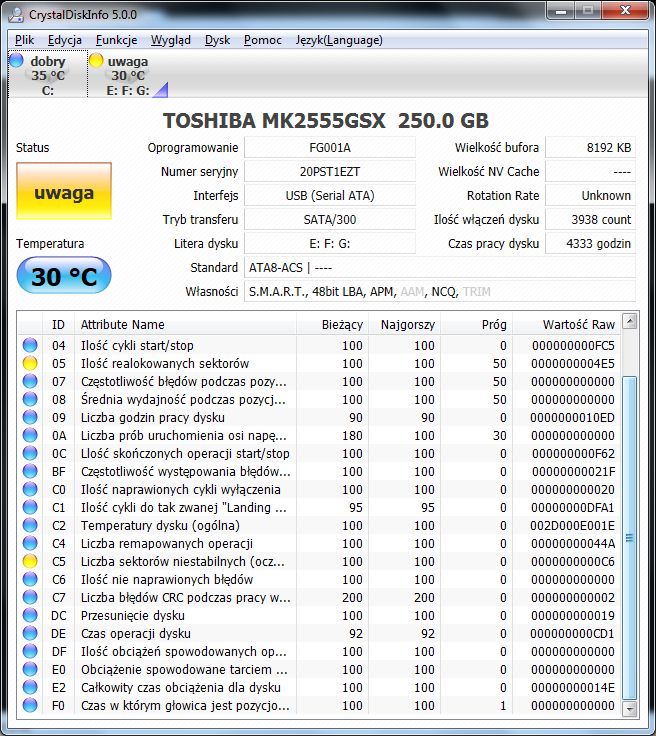Click yellow warning orb for attribute 05
Screen dimensions: 656x736
pos(30,363)
